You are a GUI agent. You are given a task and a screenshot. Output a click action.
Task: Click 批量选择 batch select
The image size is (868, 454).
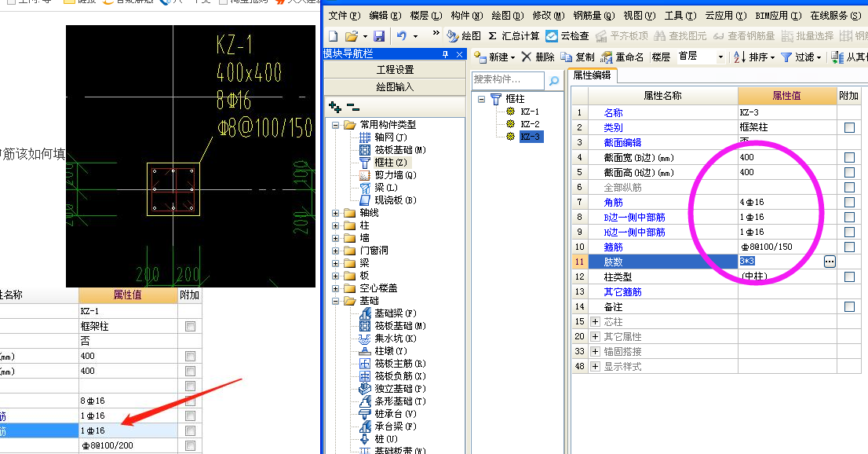(807, 36)
